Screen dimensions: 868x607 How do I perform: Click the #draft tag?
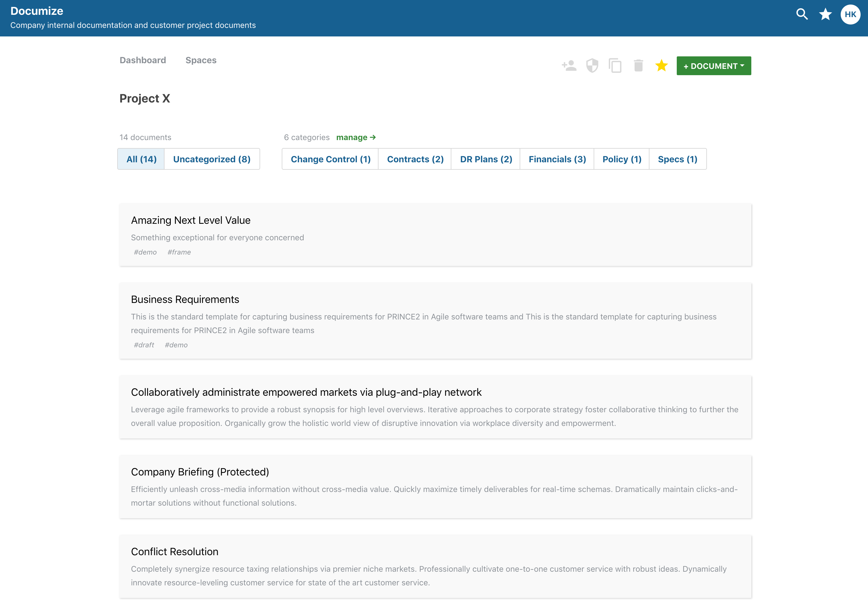[144, 345]
